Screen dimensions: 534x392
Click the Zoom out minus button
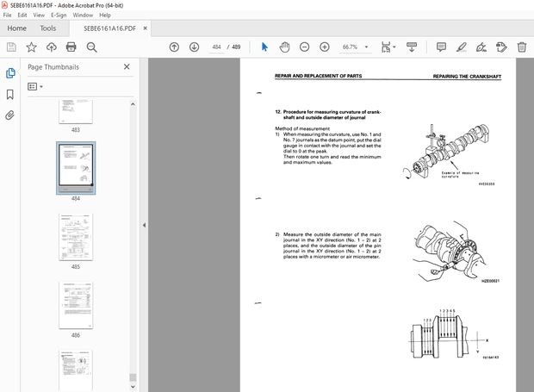305,47
